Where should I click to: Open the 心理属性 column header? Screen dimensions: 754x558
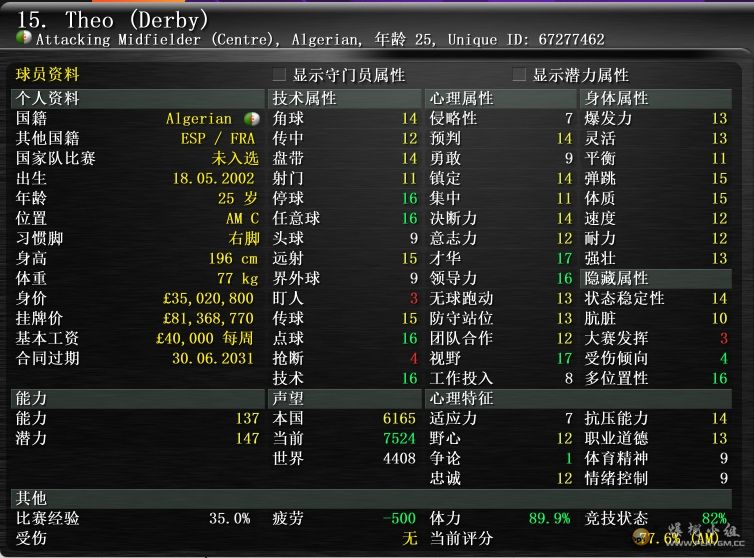point(461,99)
